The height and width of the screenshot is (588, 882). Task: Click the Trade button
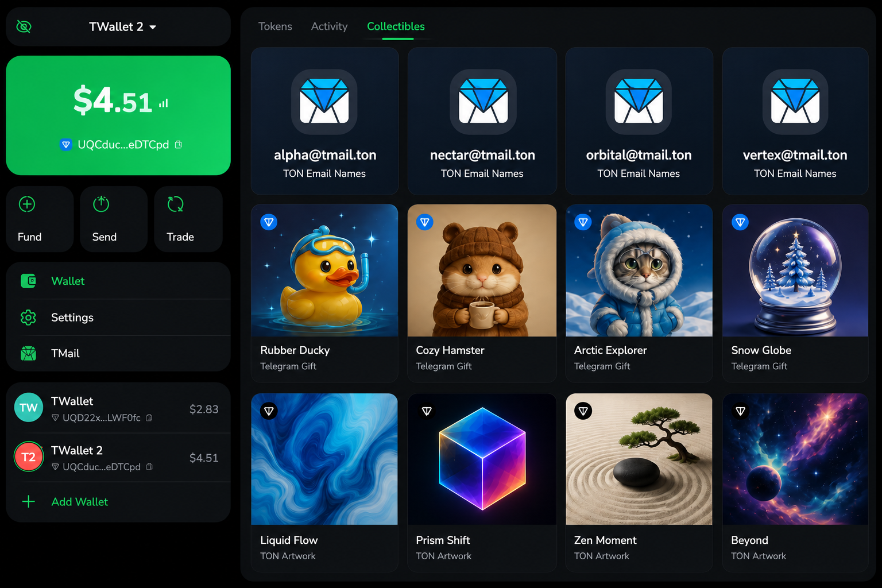coord(188,219)
